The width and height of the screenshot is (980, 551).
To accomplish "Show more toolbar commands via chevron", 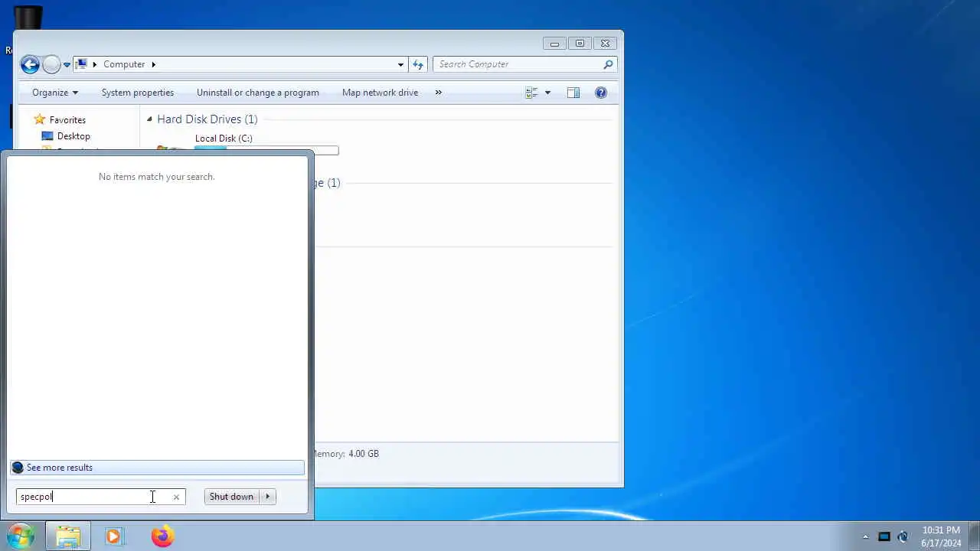I will tap(438, 93).
